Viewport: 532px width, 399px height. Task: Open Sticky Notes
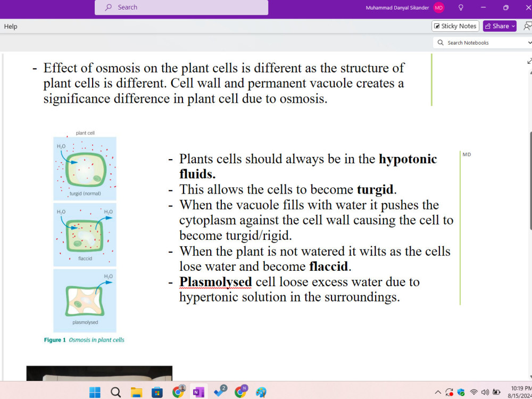coord(455,26)
